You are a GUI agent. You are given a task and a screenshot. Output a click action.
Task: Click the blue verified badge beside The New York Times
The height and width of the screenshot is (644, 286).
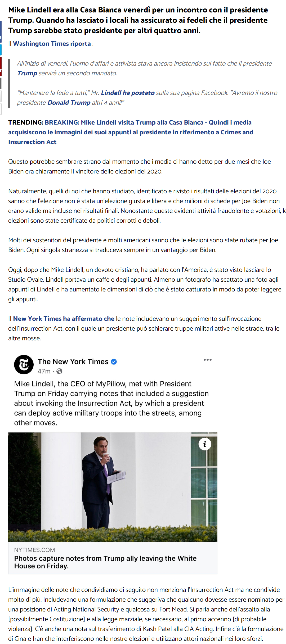[x=114, y=362]
